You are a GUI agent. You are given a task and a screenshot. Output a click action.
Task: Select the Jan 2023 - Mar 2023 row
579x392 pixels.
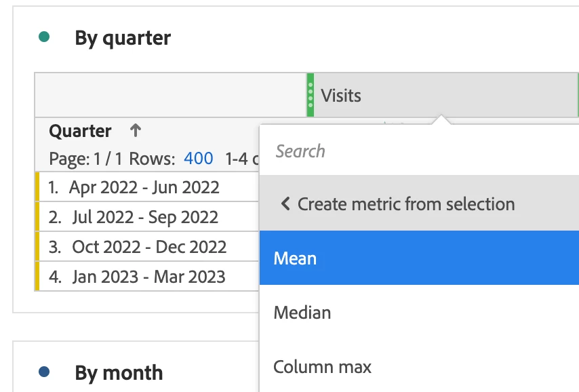point(148,276)
